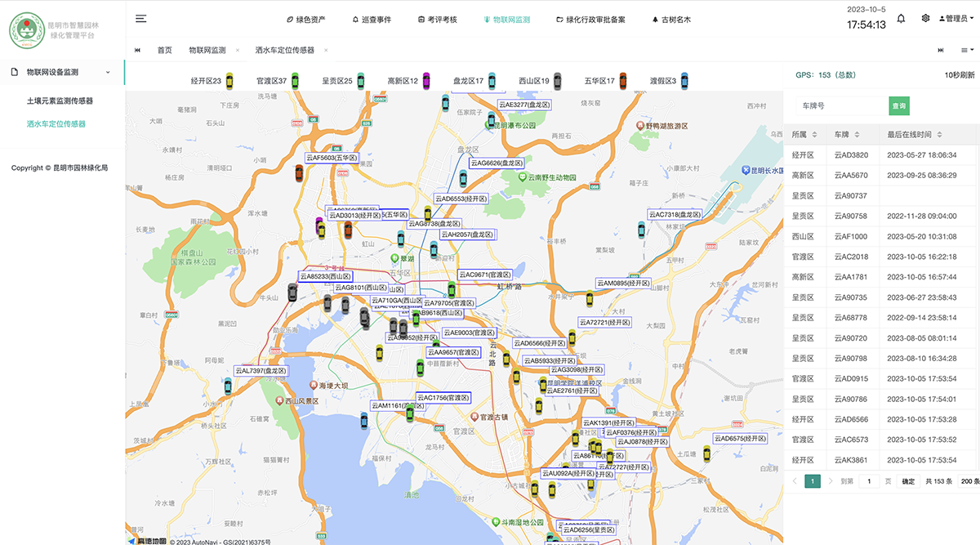Sort table by 所属 column sort icon
Image resolution: width=980 pixels, height=545 pixels.
(815, 135)
